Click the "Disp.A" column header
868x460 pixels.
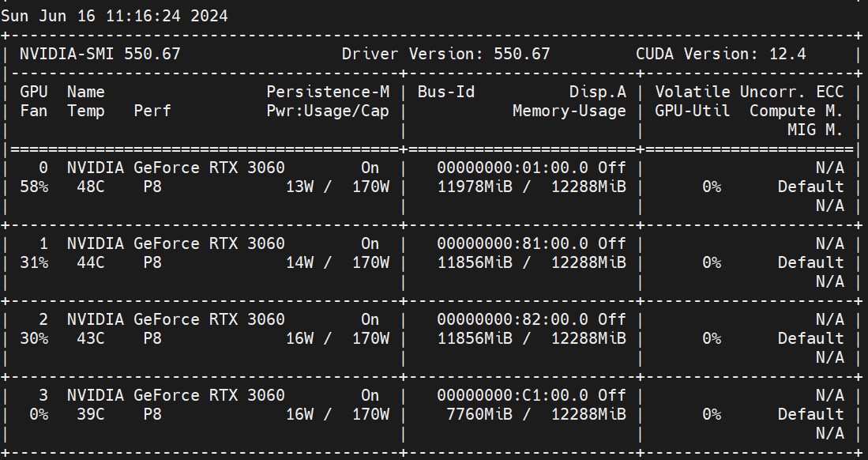(598, 92)
